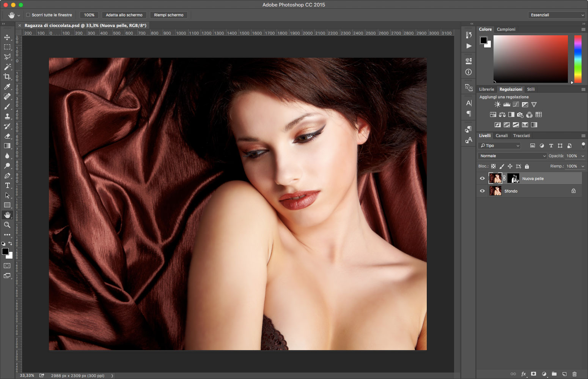588x379 pixels.
Task: Select the History Brush tool
Action: click(x=7, y=126)
